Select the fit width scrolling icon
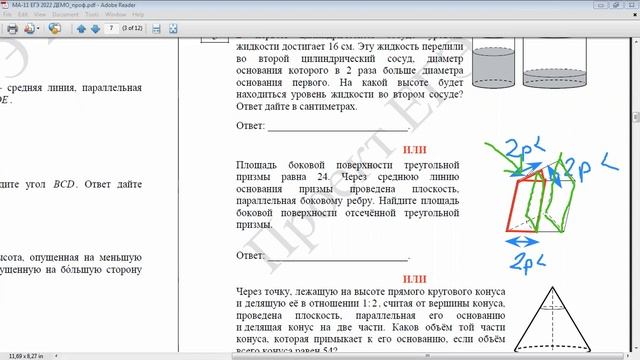640x360 pixels. (156, 29)
